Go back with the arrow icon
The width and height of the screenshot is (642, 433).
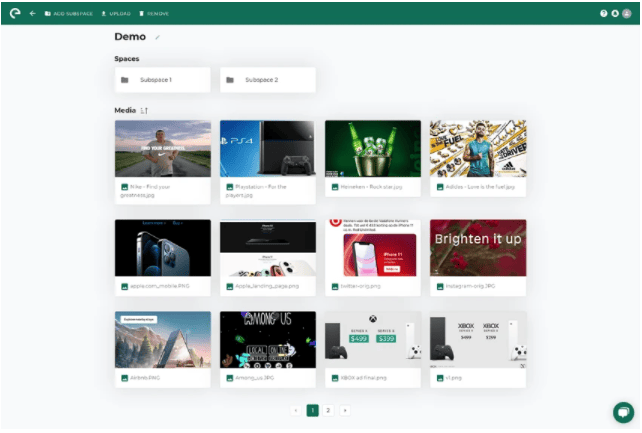point(33,14)
